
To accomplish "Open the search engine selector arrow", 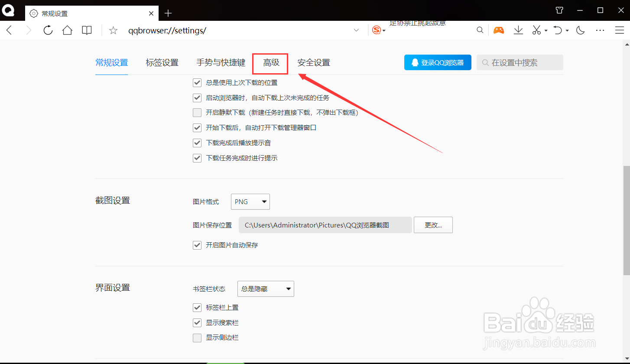I will pos(384,31).
